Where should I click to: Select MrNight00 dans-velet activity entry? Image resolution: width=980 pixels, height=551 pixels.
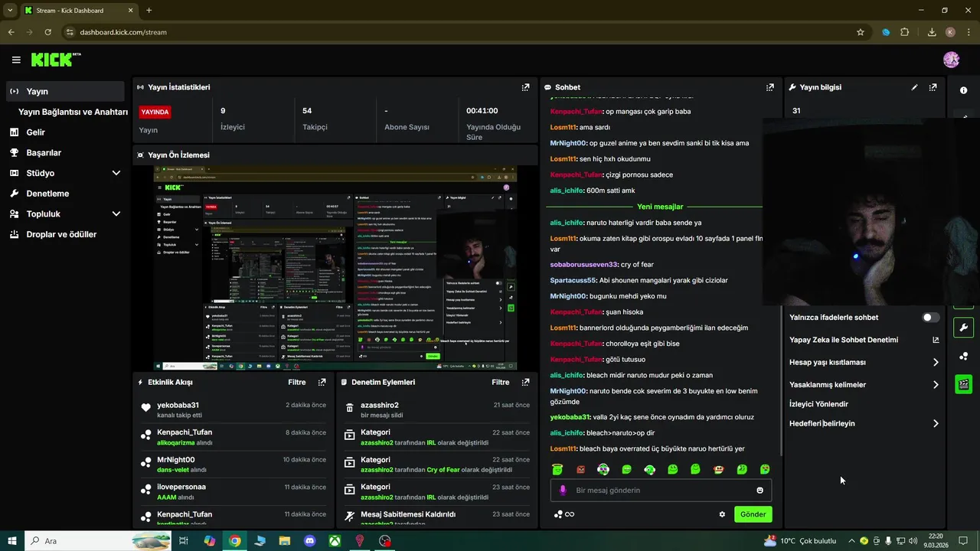234,465
